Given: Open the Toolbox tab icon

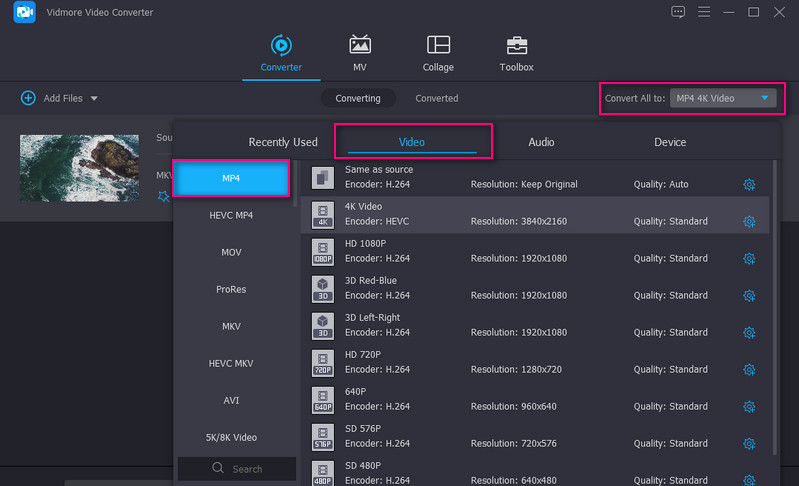Looking at the screenshot, I should pyautogui.click(x=516, y=46).
